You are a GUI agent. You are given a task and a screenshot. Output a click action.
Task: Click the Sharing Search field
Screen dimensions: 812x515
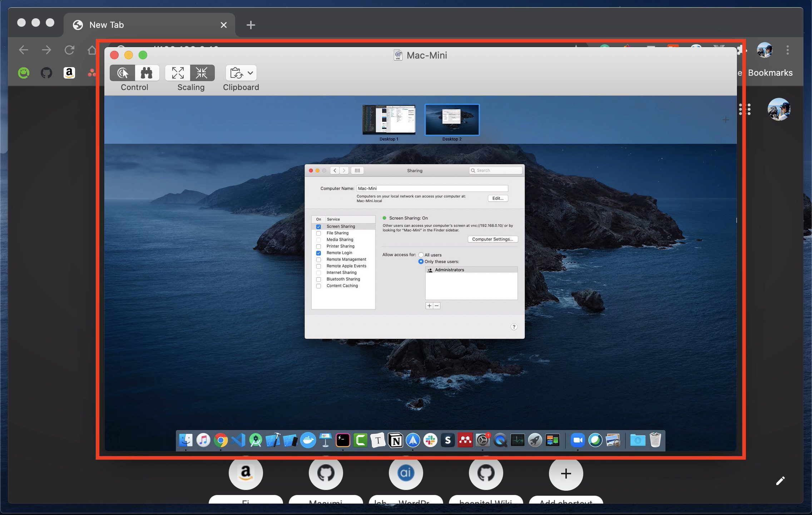[x=496, y=170]
